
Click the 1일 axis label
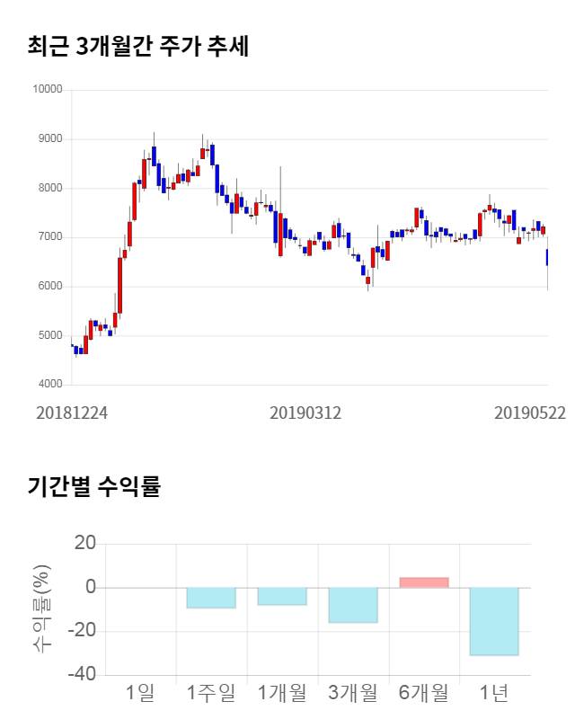point(140,693)
